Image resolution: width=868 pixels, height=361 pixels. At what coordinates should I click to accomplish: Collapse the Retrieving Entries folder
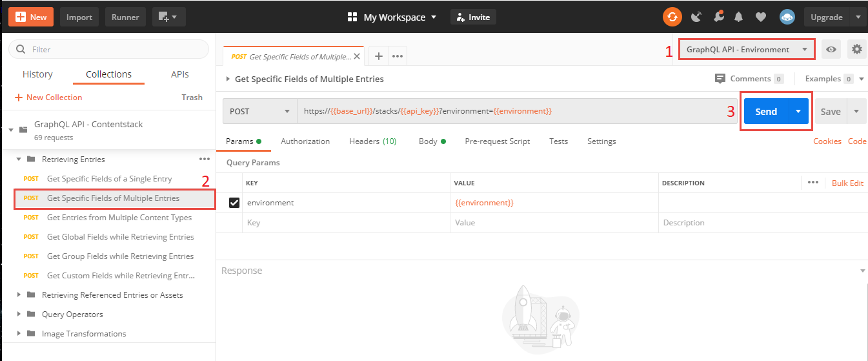19,160
